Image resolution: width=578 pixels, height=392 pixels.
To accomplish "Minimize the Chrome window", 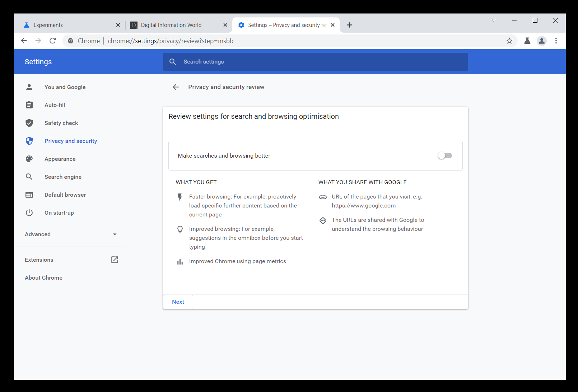I will pos(514,20).
